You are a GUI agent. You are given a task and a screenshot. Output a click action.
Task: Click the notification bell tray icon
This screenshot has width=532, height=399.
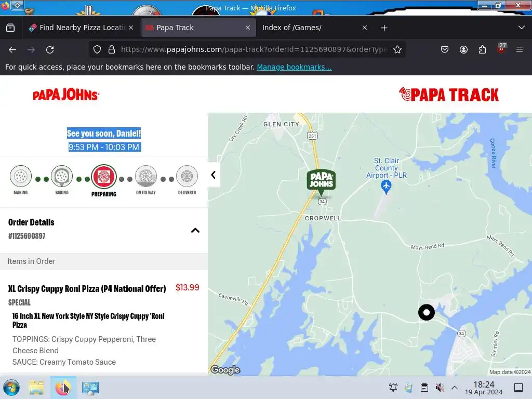coord(393,388)
